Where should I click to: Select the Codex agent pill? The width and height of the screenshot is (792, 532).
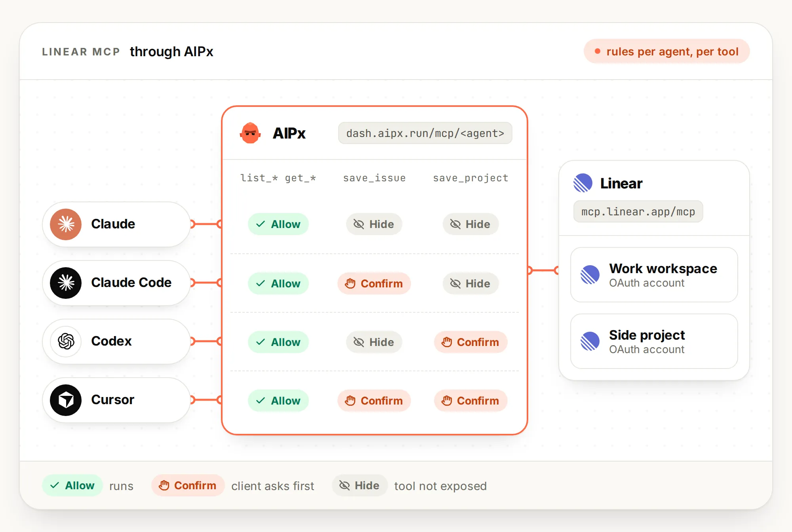[x=116, y=342]
